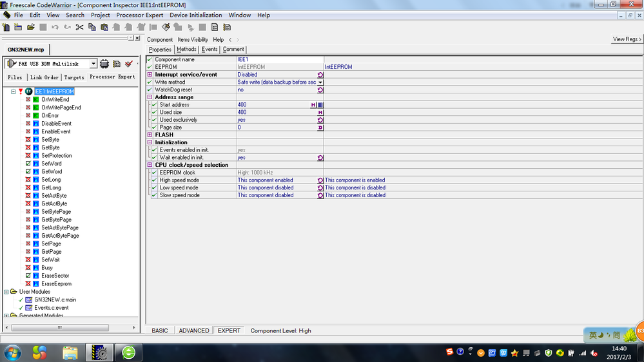Collapse the User Modules folder

pyautogui.click(x=6, y=292)
